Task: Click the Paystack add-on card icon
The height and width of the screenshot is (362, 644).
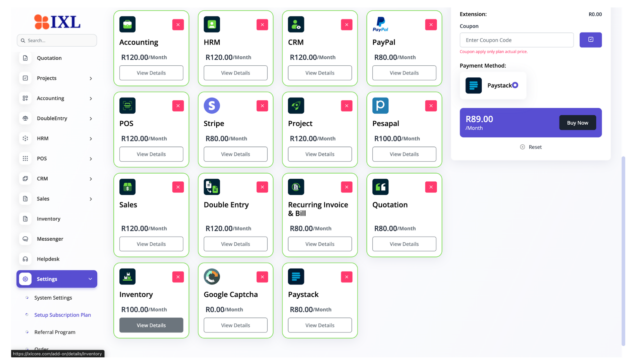Action: click(x=296, y=277)
